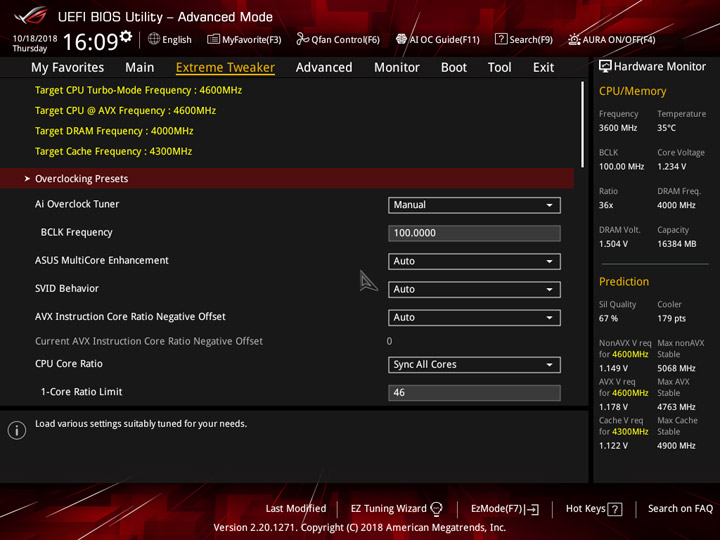The width and height of the screenshot is (720, 540).
Task: Switch to the Boot tab
Action: tap(454, 68)
